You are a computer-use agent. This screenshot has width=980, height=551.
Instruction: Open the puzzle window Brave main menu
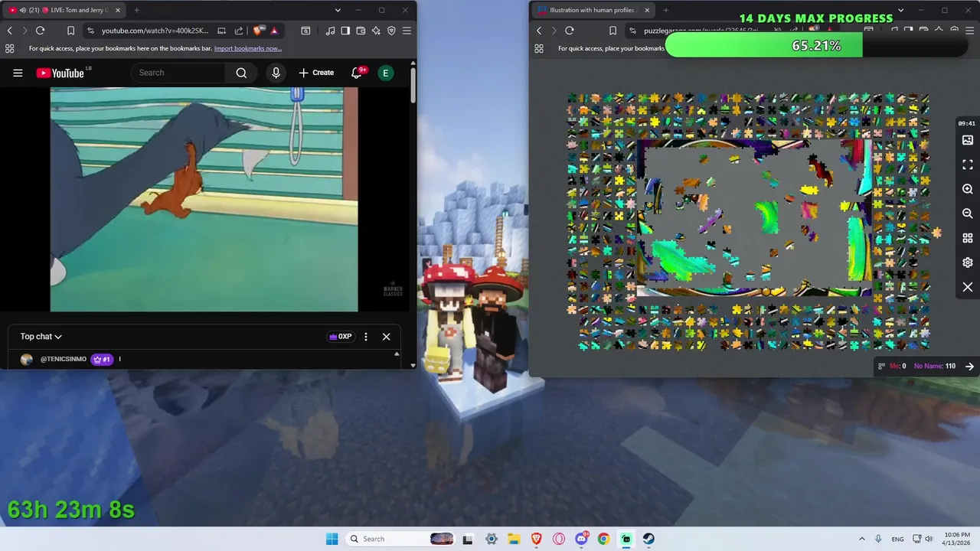969,31
